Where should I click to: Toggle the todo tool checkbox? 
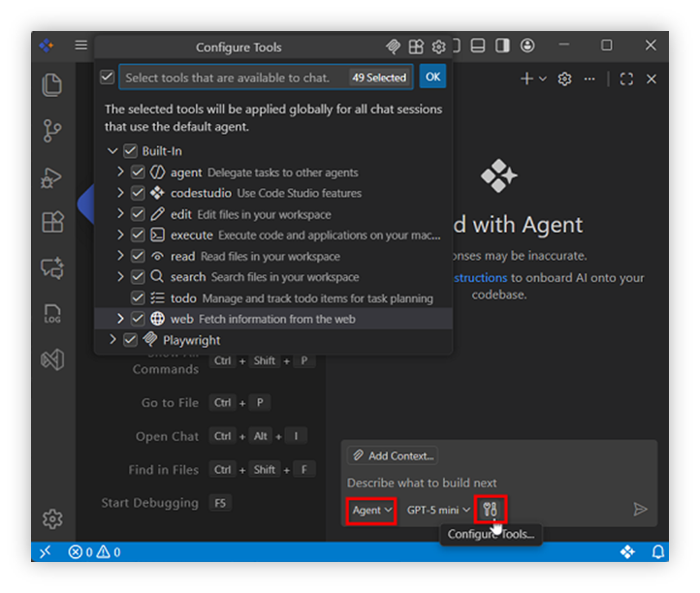tap(138, 297)
